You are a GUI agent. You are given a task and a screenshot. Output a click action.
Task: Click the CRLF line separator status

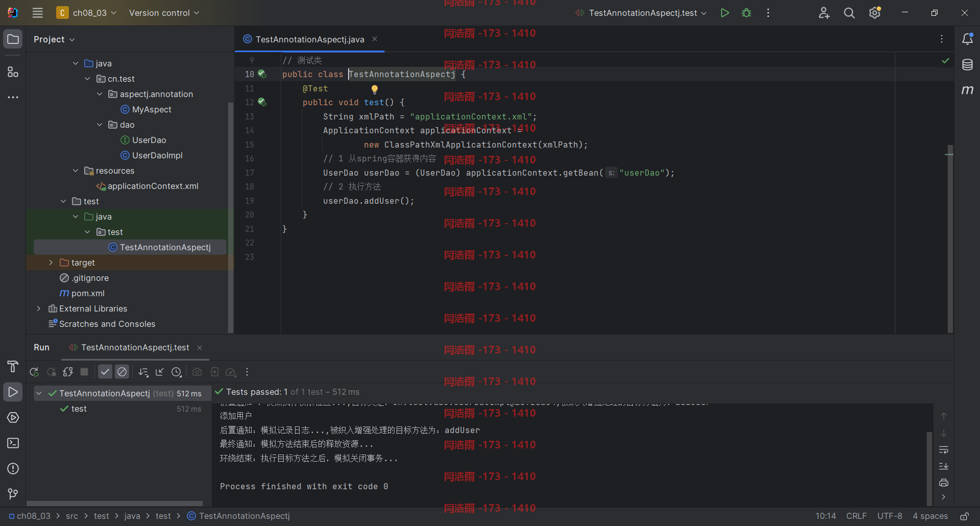click(856, 516)
